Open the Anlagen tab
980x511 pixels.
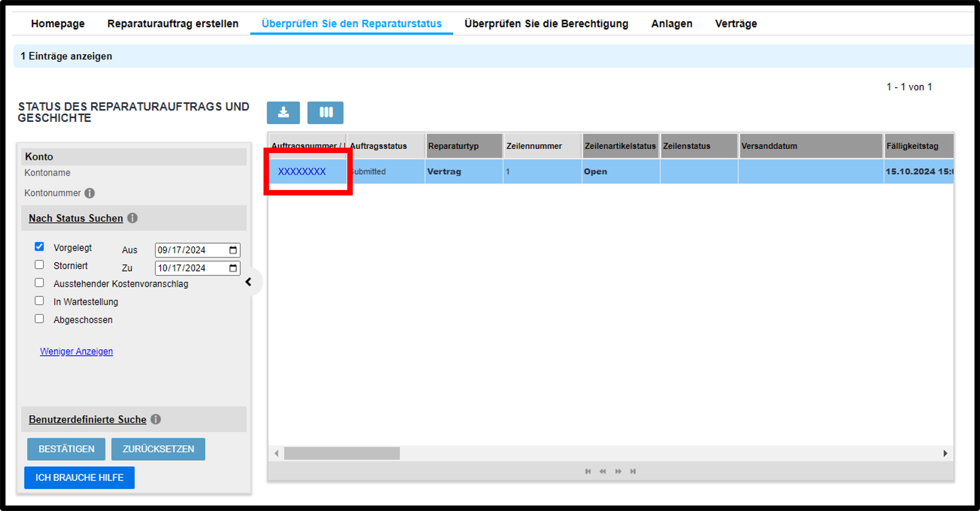coord(671,24)
